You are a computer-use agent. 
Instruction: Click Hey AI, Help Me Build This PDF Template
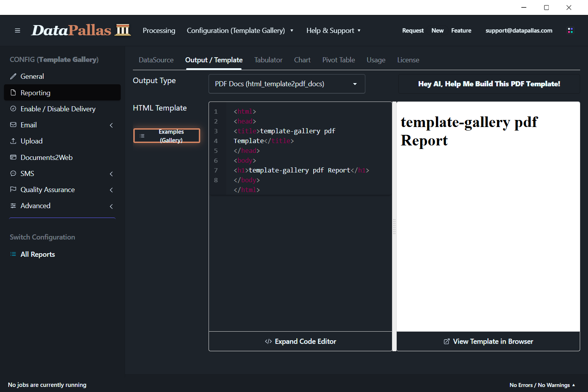point(489,84)
